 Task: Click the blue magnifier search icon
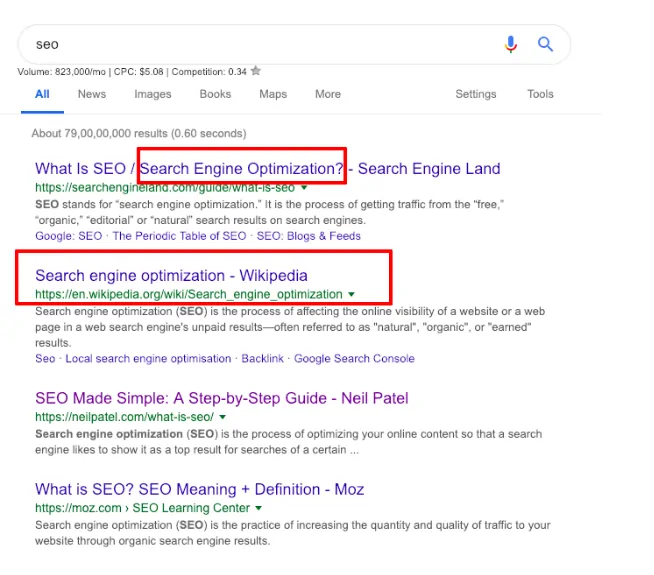pos(545,44)
